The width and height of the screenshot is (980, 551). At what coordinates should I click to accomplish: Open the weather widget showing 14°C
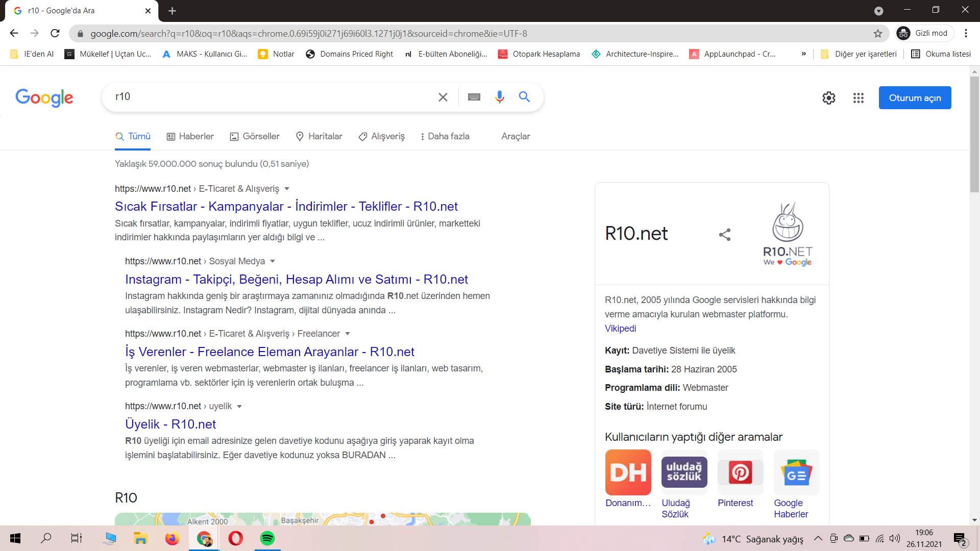tap(753, 539)
